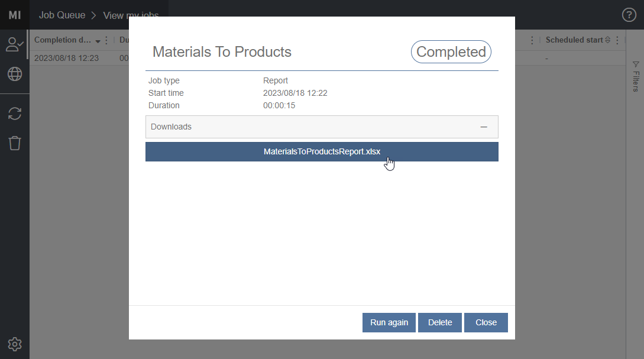Open the settings gear icon
The width and height of the screenshot is (644, 359).
coord(15,344)
